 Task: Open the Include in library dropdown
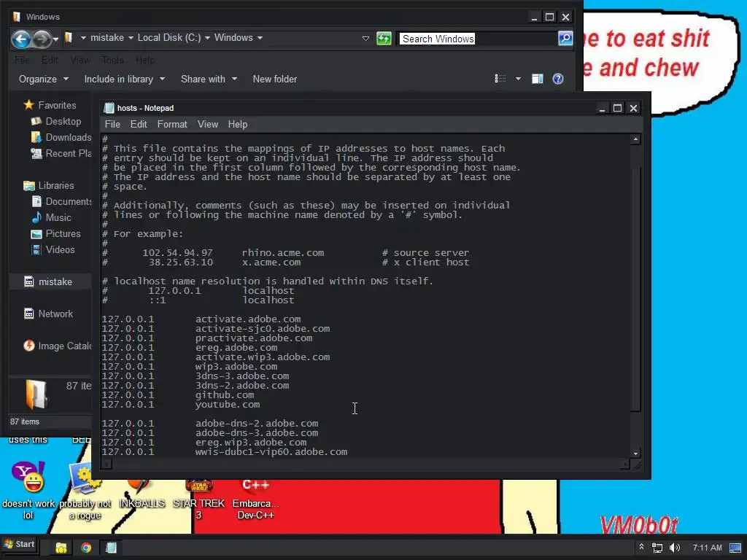pos(124,79)
